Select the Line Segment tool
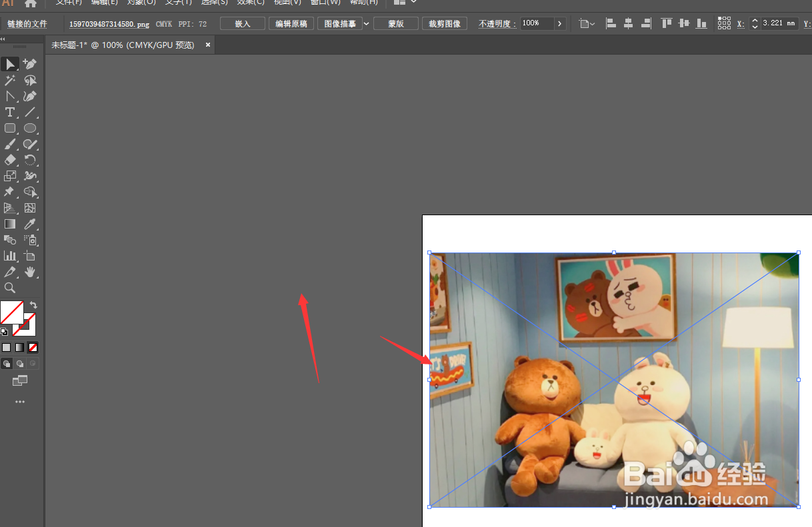 [x=30, y=112]
